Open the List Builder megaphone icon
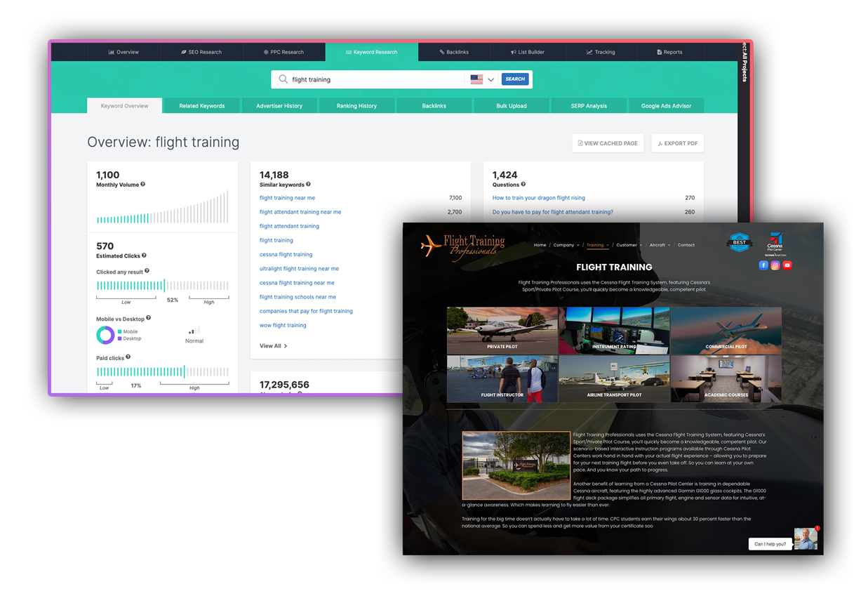 pyautogui.click(x=513, y=52)
